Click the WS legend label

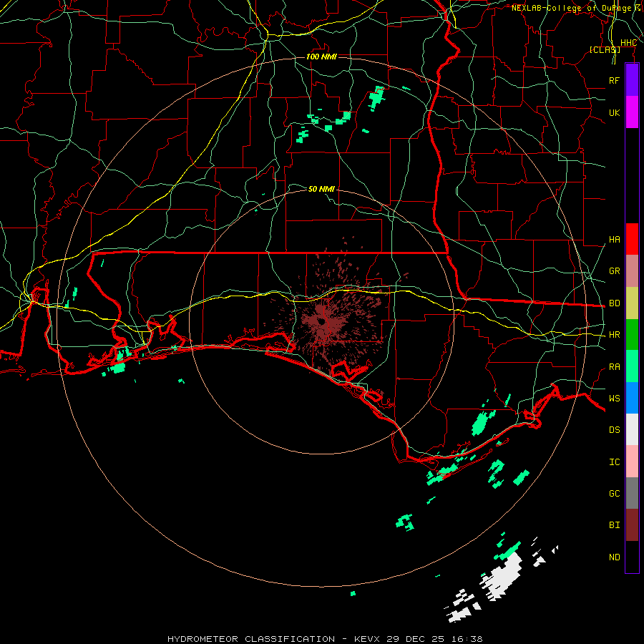(x=614, y=398)
